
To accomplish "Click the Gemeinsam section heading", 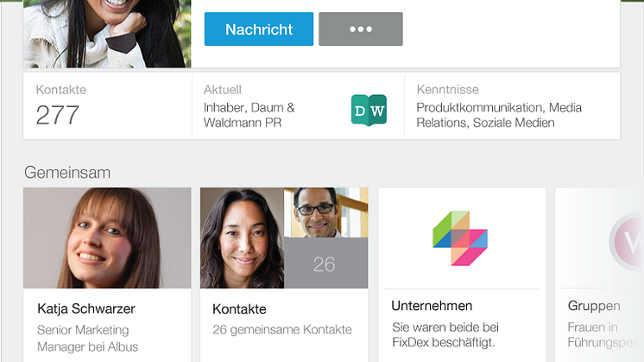I will click(x=67, y=172).
